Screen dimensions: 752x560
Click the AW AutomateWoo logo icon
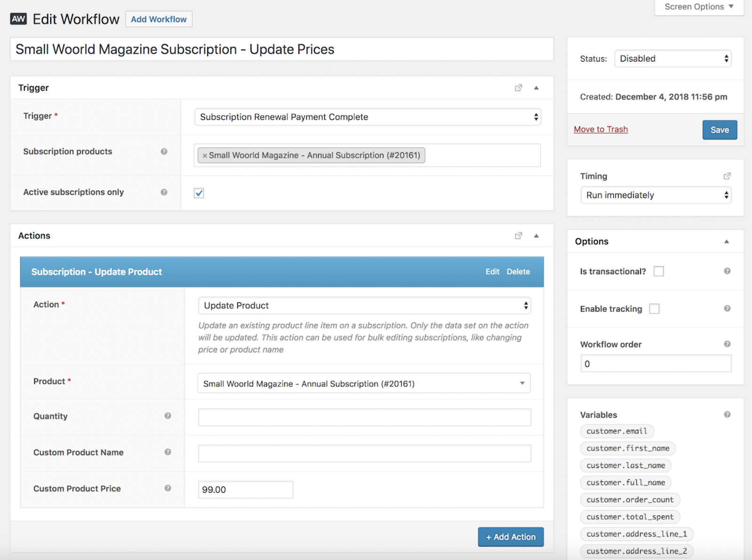18,19
